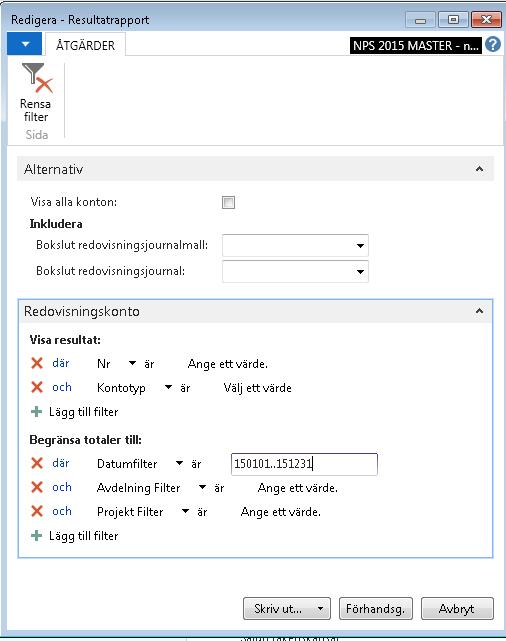Viewport: 506px width, 641px height.
Task: Add filter under Begränsa totaler till
Action: [75, 536]
